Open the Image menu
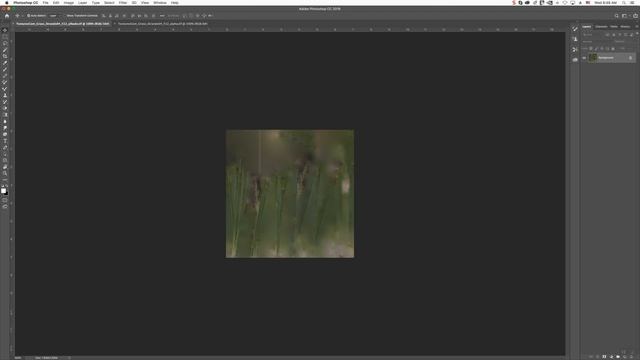640x360 pixels. point(69,2)
